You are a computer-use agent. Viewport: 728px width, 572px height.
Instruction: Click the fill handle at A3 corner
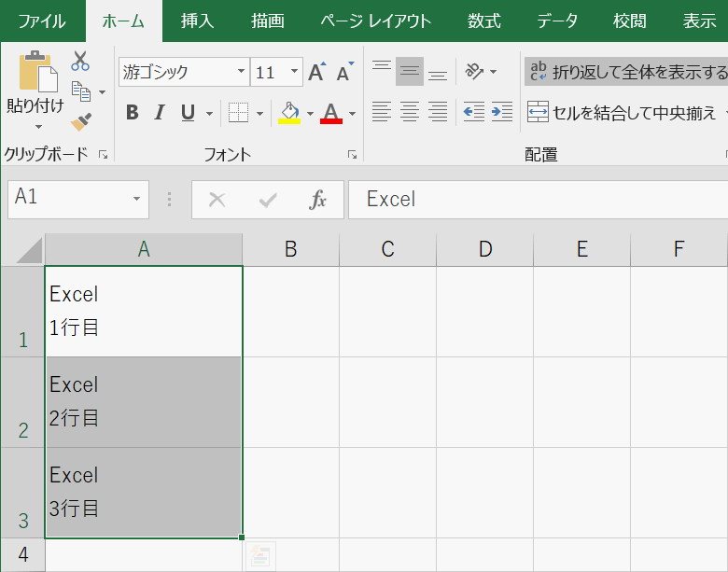(x=242, y=537)
